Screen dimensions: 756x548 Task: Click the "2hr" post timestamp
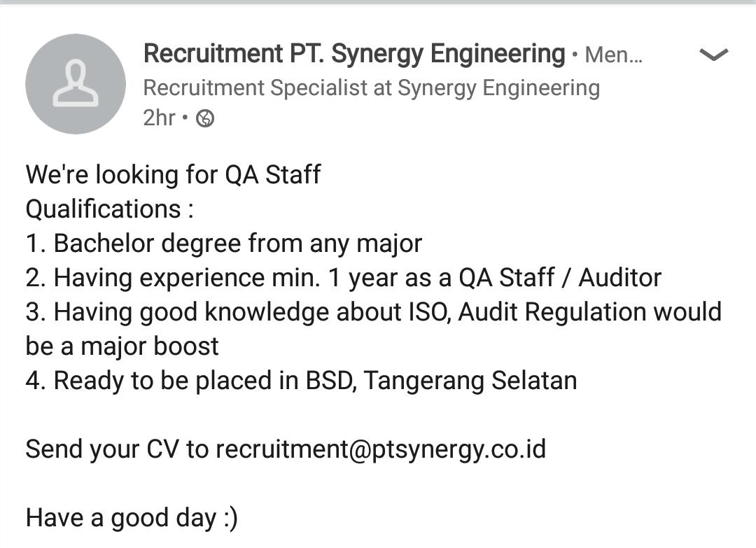click(x=159, y=118)
